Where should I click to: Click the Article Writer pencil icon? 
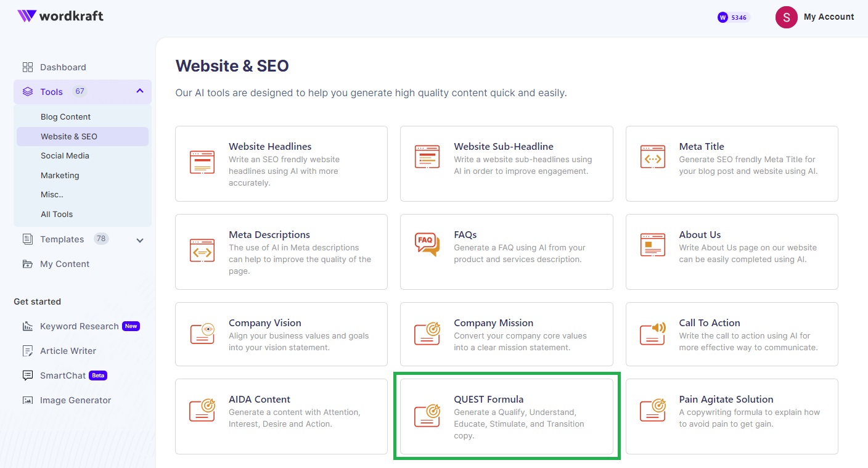point(28,351)
